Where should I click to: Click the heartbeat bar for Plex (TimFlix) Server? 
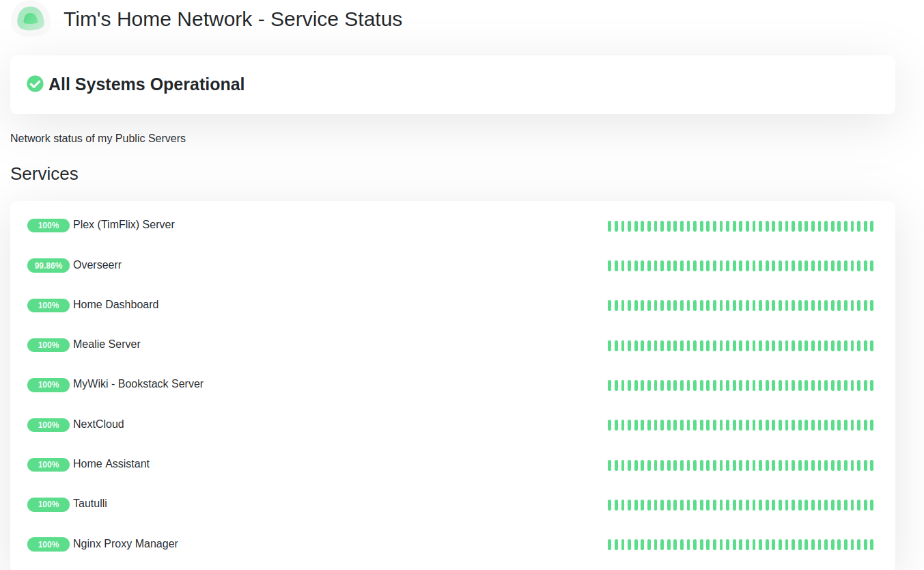pyautogui.click(x=740, y=226)
